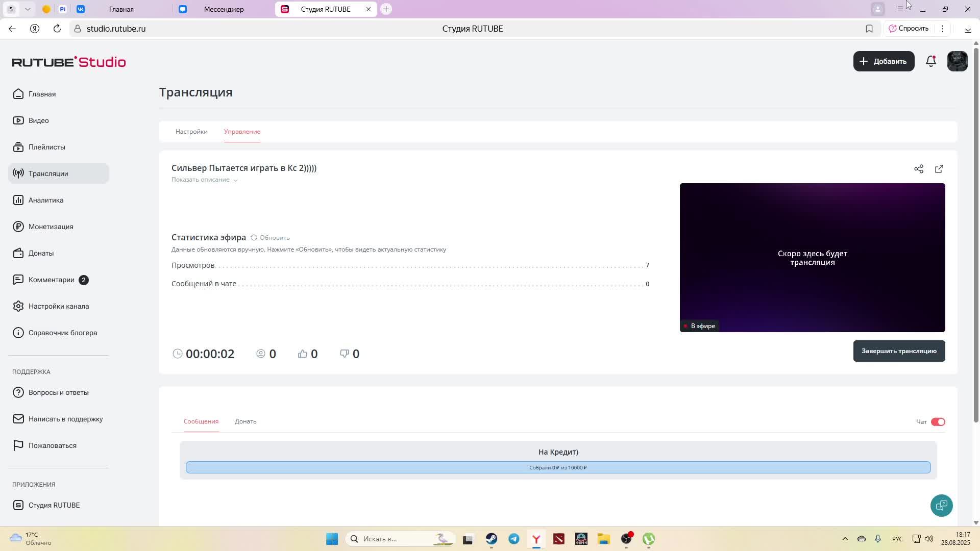Click the Добавить button
Viewport: 980px width, 551px height.
[884, 61]
